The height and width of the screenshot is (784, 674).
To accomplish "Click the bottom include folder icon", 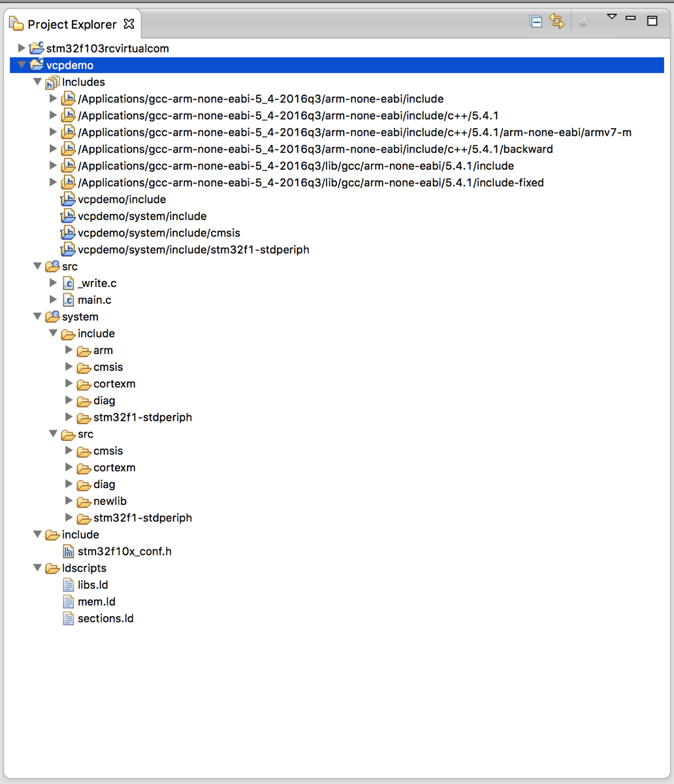I will [x=52, y=535].
